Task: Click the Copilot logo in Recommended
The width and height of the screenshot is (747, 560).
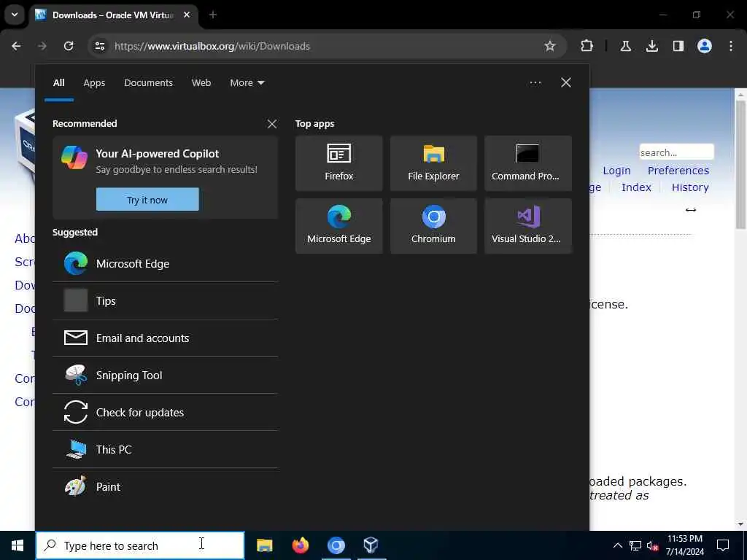Action: (x=74, y=157)
